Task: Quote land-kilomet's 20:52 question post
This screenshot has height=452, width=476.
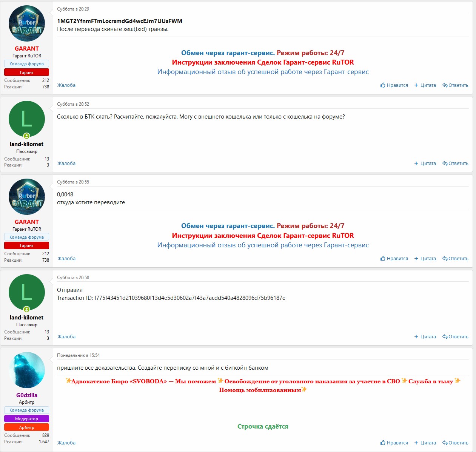Action: coord(425,164)
